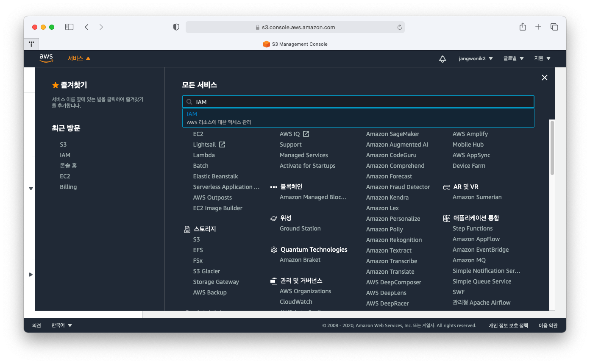Open Safari privacy shield icon
590x364 pixels.
click(x=176, y=27)
